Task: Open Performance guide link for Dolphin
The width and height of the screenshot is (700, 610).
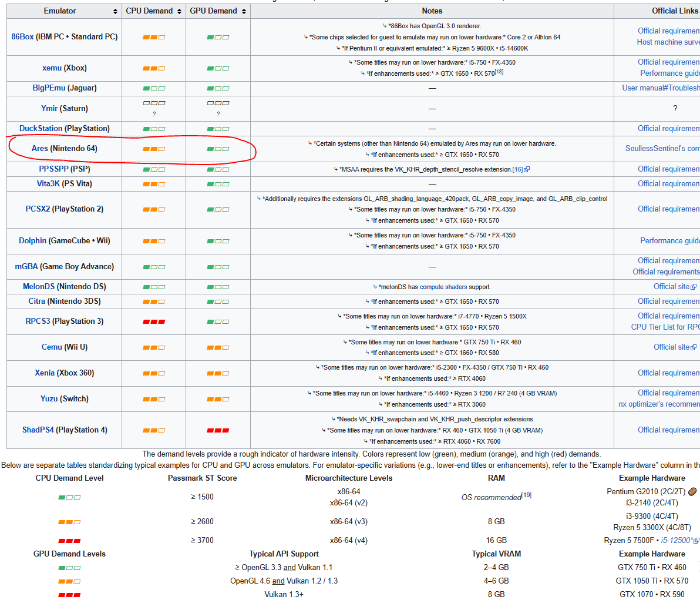Action: click(670, 240)
